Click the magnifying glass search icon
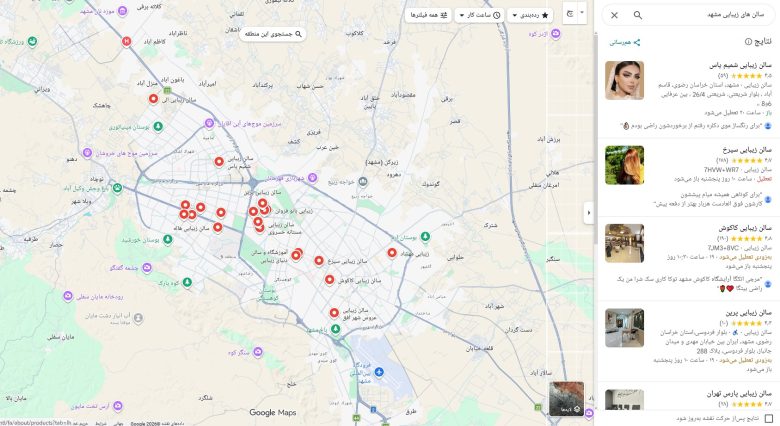Image resolution: width=780 pixels, height=426 pixels. (x=638, y=15)
